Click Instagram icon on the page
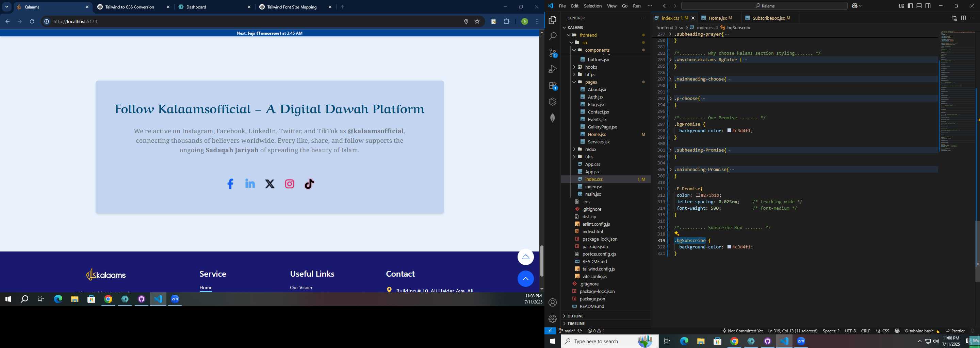 pyautogui.click(x=290, y=184)
